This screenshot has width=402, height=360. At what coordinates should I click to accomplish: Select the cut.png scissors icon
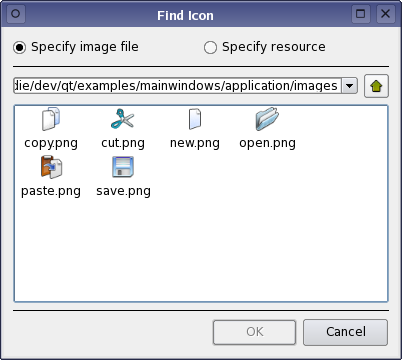(x=122, y=119)
